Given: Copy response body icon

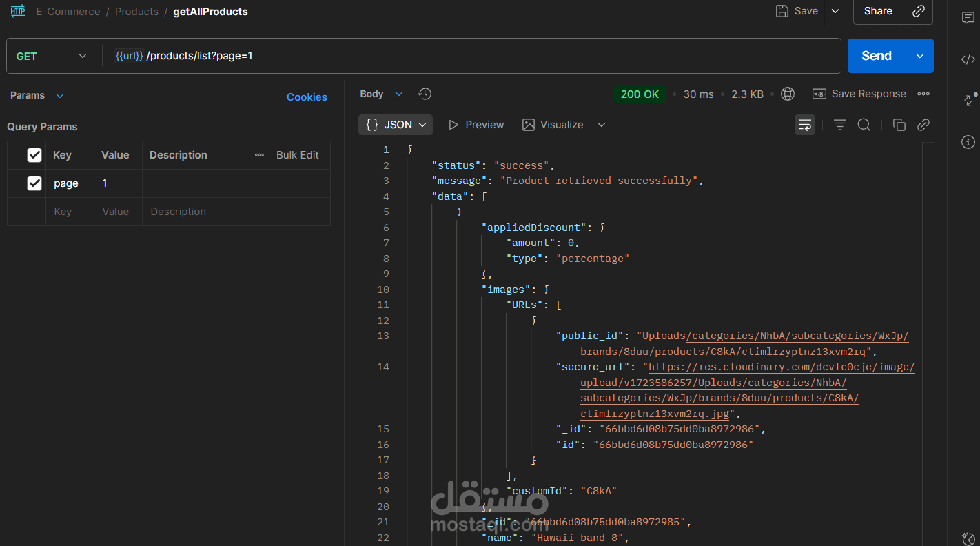Looking at the screenshot, I should 899,125.
